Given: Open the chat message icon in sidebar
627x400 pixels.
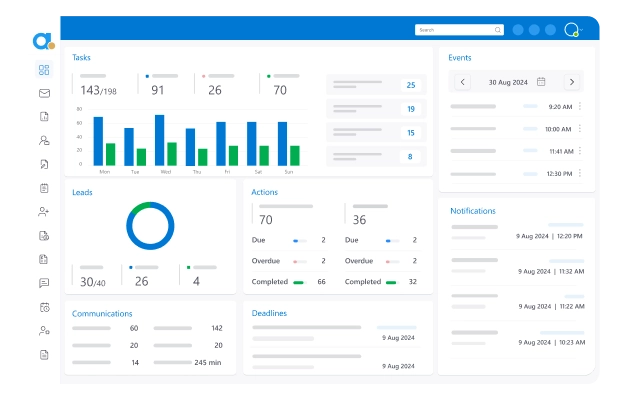Looking at the screenshot, I should point(44,283).
